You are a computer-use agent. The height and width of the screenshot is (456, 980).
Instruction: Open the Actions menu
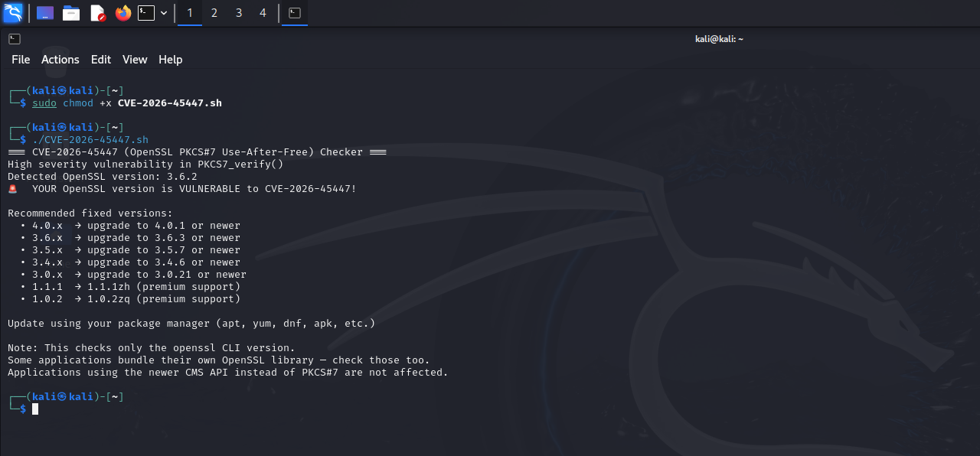(x=60, y=60)
